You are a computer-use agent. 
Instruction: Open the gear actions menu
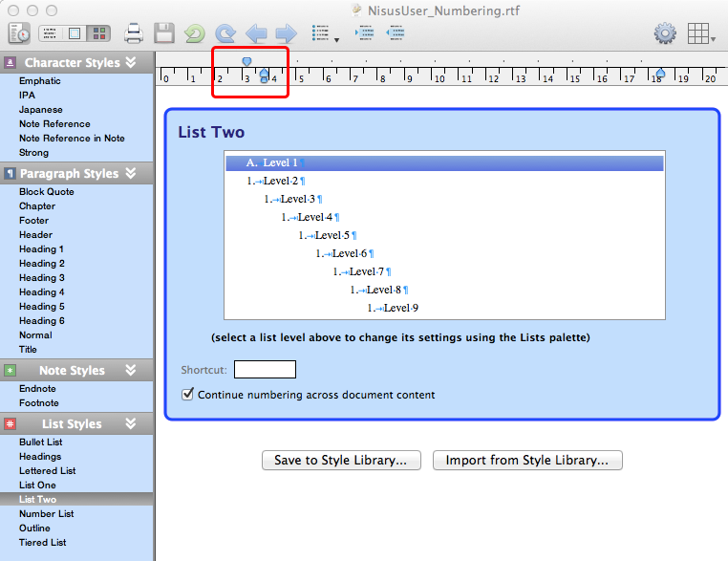pos(665,33)
